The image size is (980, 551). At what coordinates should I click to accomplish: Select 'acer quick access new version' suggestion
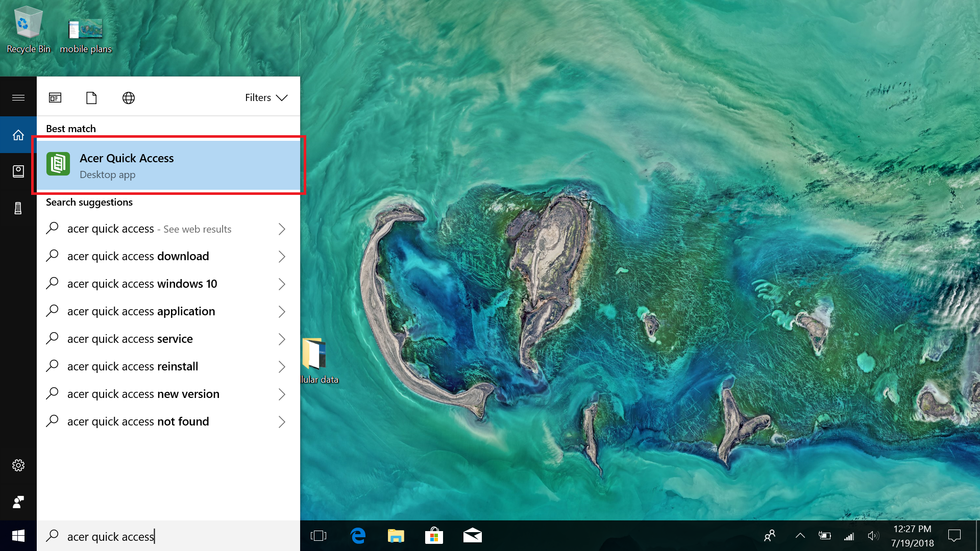click(x=168, y=394)
